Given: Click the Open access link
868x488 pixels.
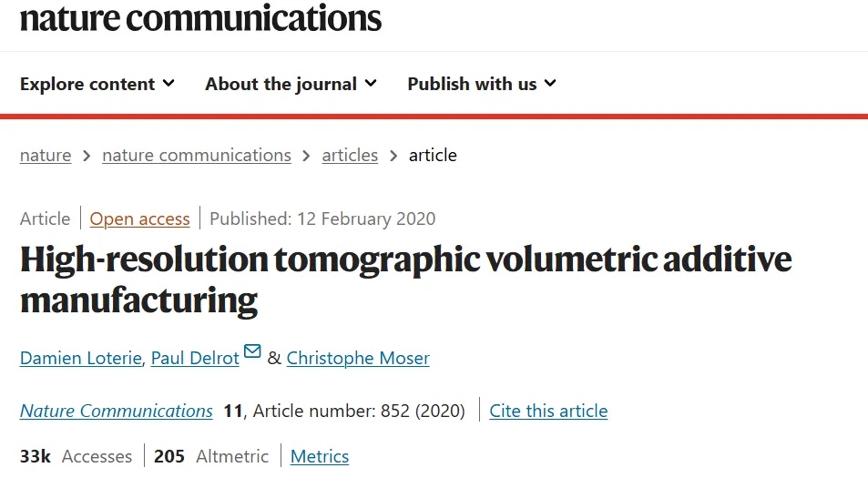Looking at the screenshot, I should pyautogui.click(x=140, y=219).
